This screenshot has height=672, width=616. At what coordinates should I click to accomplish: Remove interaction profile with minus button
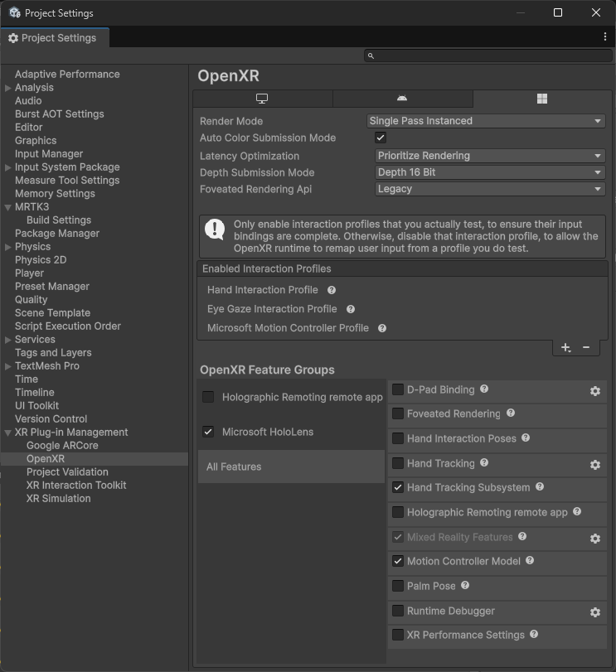[586, 348]
